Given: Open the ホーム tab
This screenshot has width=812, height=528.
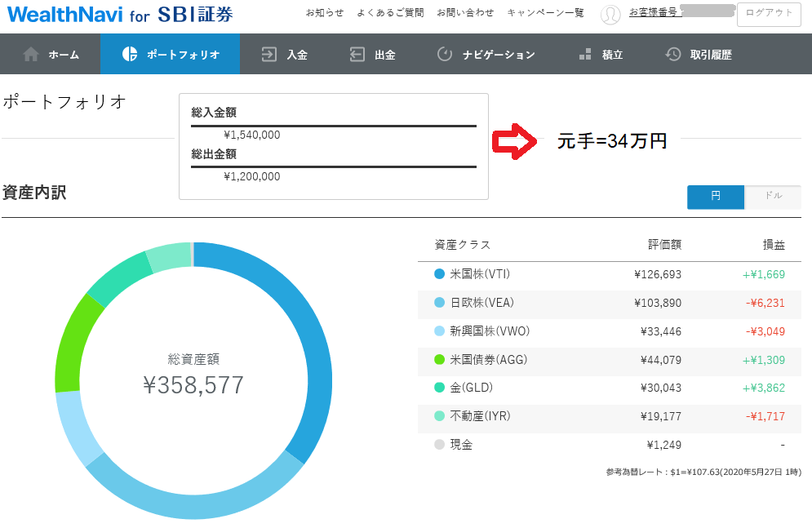Looking at the screenshot, I should [x=51, y=55].
